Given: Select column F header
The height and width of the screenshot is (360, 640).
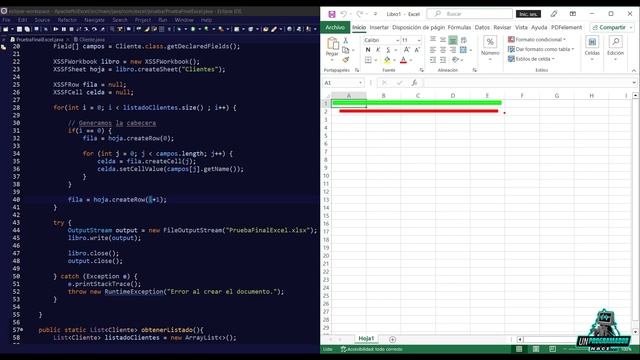Looking at the screenshot, I should [x=522, y=96].
